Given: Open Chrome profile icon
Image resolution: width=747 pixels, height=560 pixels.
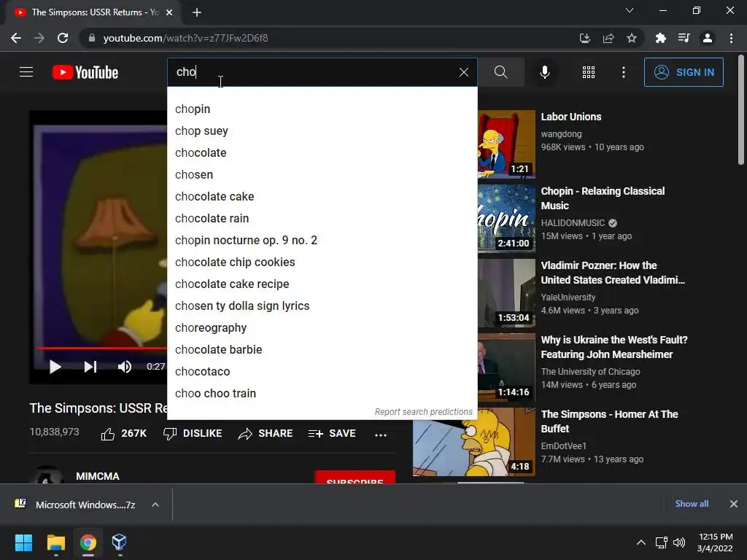Looking at the screenshot, I should [x=708, y=38].
